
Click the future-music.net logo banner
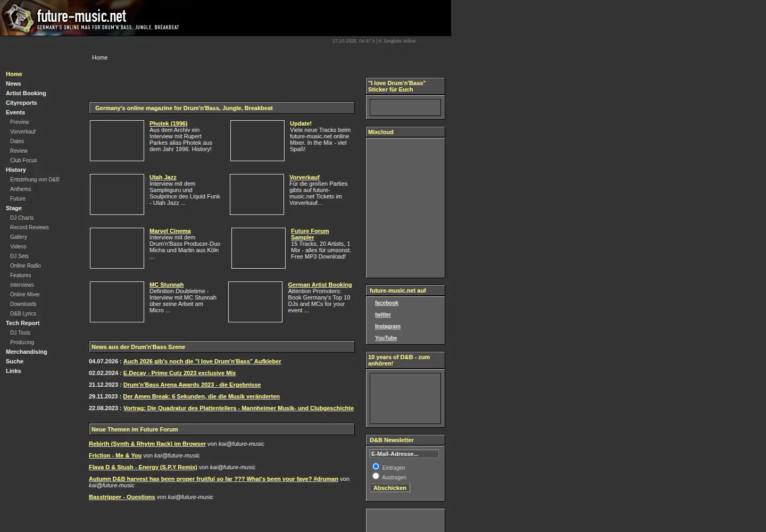click(x=226, y=18)
